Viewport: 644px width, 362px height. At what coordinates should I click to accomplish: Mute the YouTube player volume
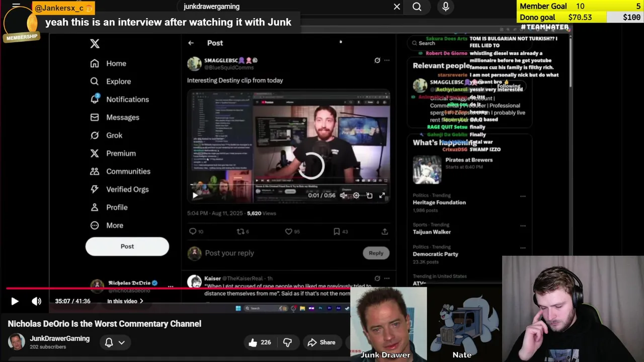tap(37, 301)
